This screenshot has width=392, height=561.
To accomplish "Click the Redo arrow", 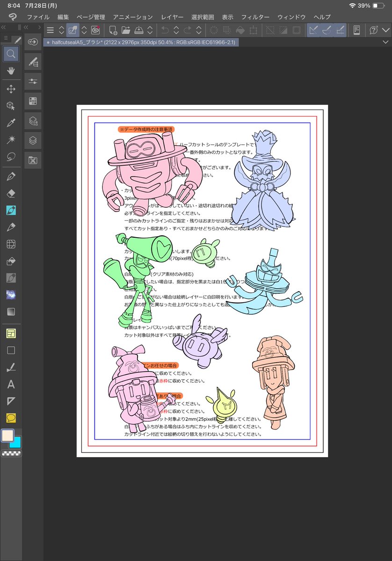I will (x=188, y=30).
